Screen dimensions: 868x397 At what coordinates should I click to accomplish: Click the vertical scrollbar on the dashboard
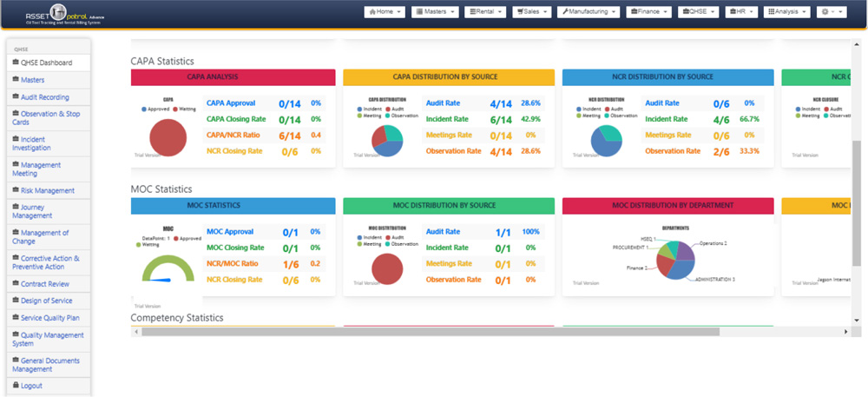click(857, 174)
